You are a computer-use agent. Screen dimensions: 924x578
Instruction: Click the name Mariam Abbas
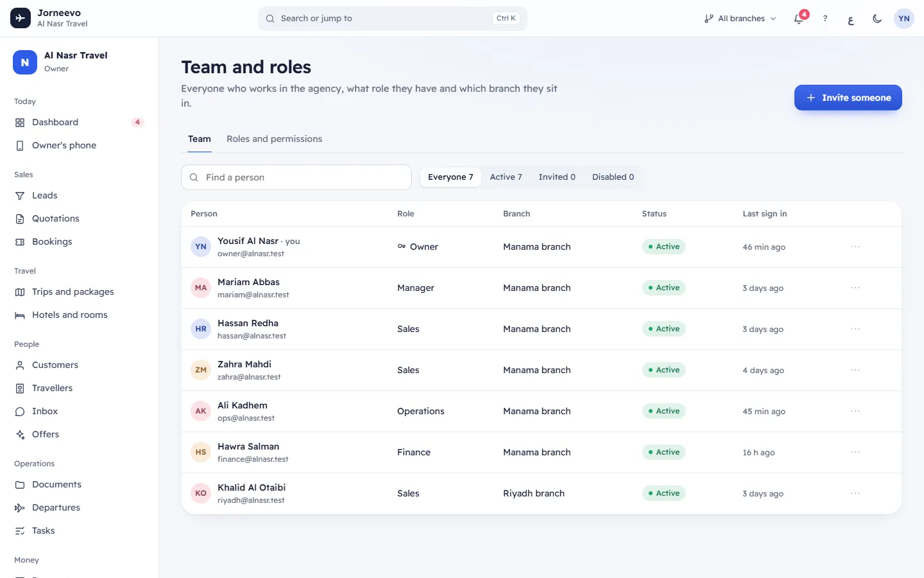(248, 282)
